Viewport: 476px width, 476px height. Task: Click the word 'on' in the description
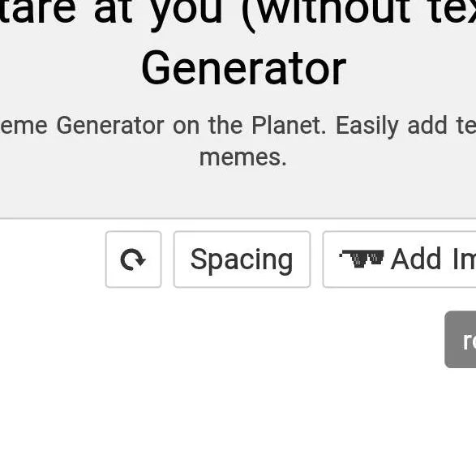186,127
